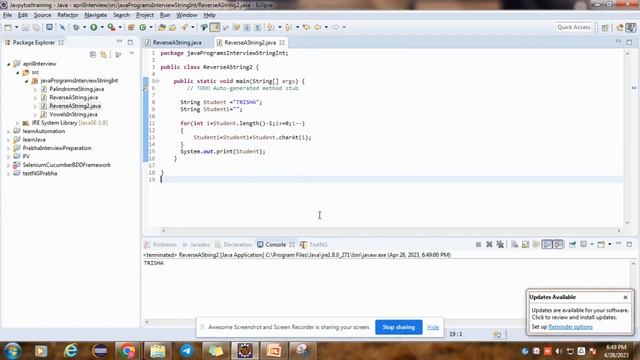The width and height of the screenshot is (640, 360).
Task: Open the Window menu
Action: (x=187, y=15)
